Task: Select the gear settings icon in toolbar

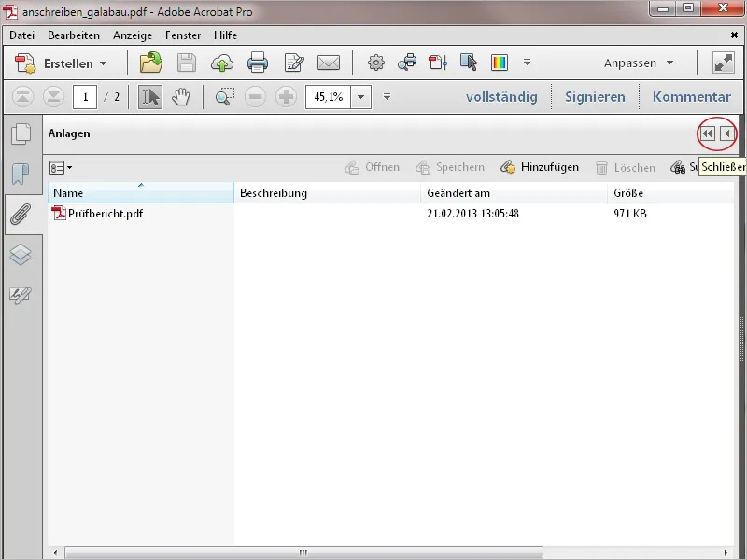Action: pyautogui.click(x=375, y=63)
